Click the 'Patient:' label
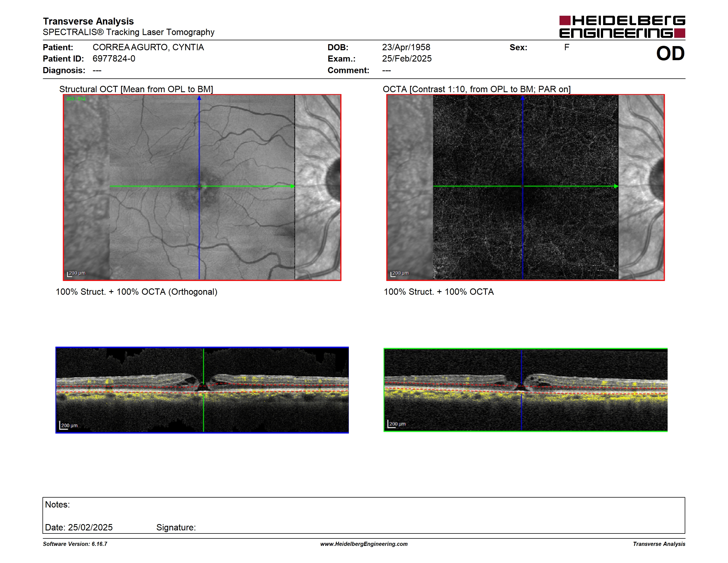The height and width of the screenshot is (563, 728). [x=58, y=47]
